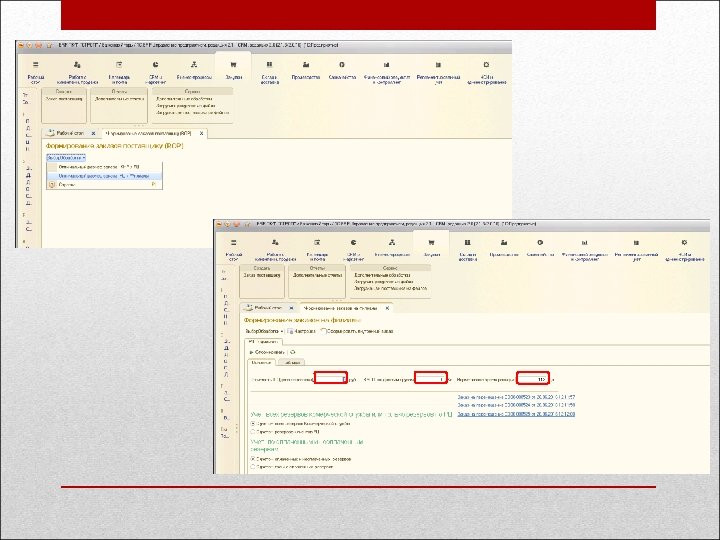Switch to Рабочий стол tab in front window

(268, 308)
